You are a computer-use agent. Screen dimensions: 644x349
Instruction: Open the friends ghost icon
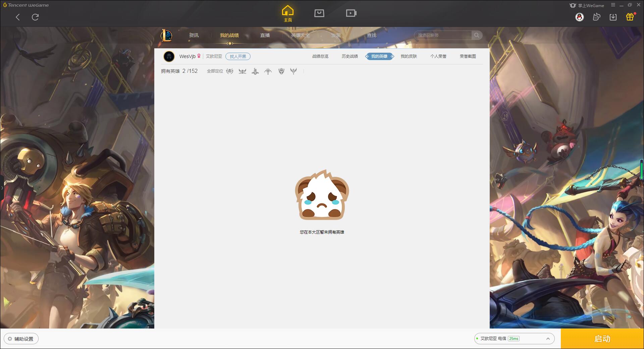[x=596, y=17]
